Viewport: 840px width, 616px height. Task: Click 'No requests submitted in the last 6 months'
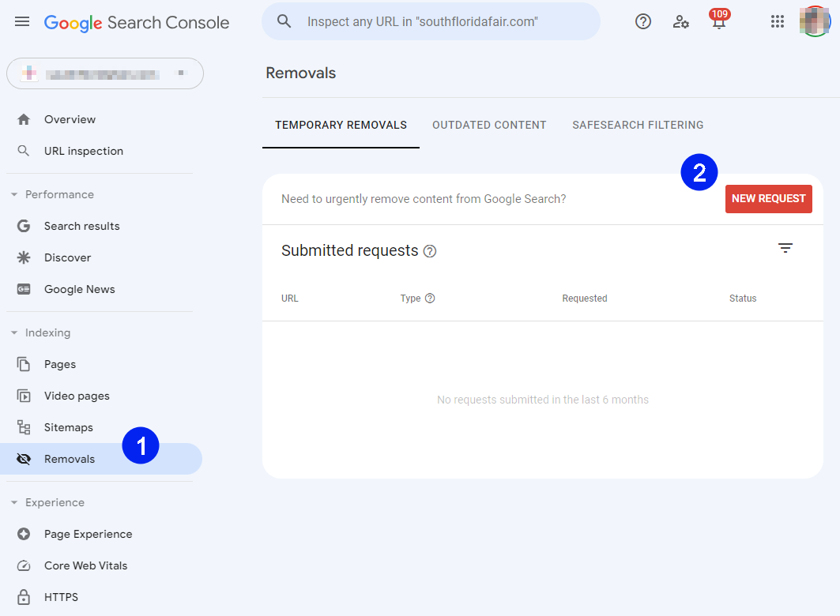tap(543, 400)
